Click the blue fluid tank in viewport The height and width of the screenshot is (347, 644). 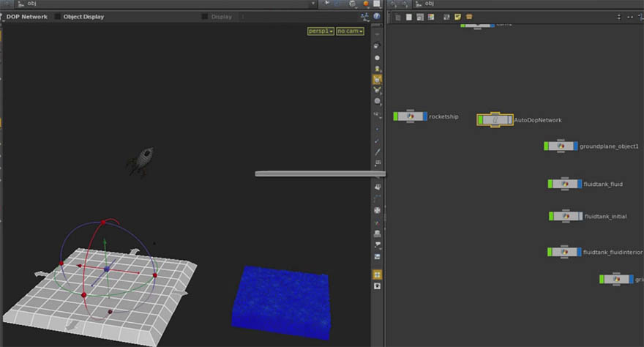click(x=282, y=302)
